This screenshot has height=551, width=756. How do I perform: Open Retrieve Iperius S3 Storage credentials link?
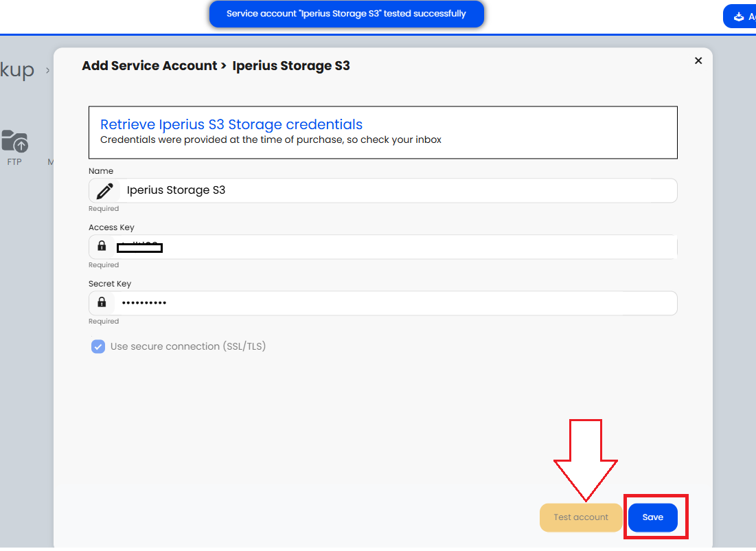(231, 124)
